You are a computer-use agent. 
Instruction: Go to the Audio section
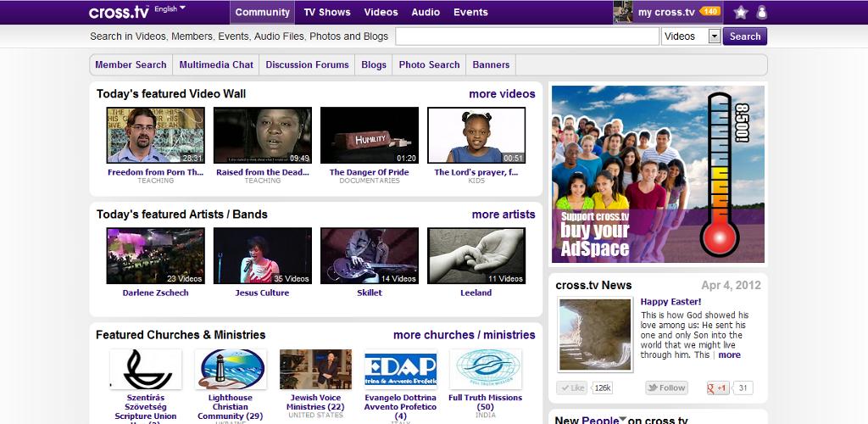click(x=426, y=12)
